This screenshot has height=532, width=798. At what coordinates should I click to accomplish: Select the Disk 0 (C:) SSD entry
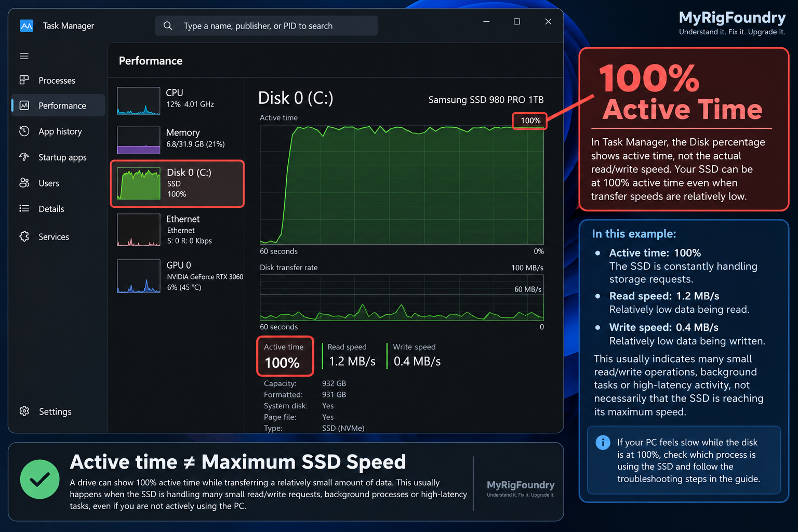click(177, 184)
